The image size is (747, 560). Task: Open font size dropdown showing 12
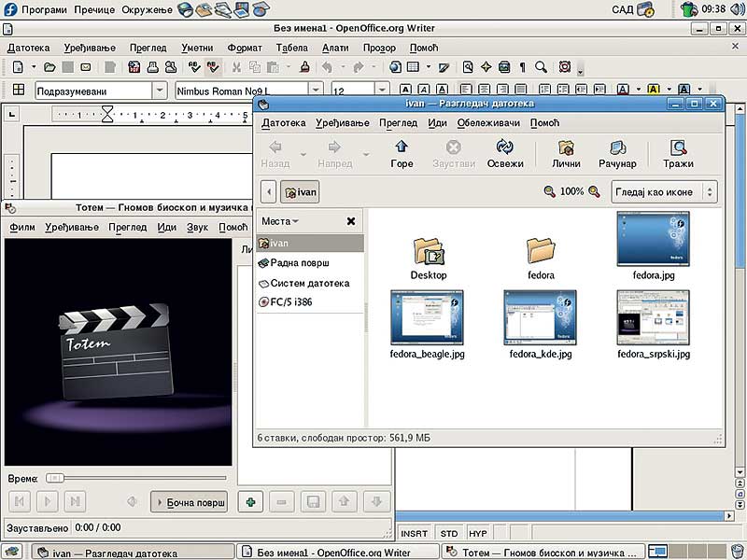(382, 90)
